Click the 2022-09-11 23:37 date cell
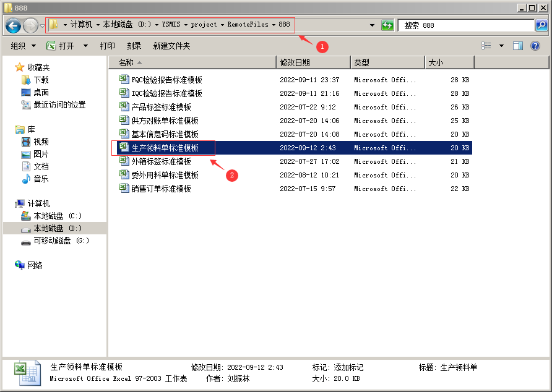The image size is (552, 392). coord(309,80)
